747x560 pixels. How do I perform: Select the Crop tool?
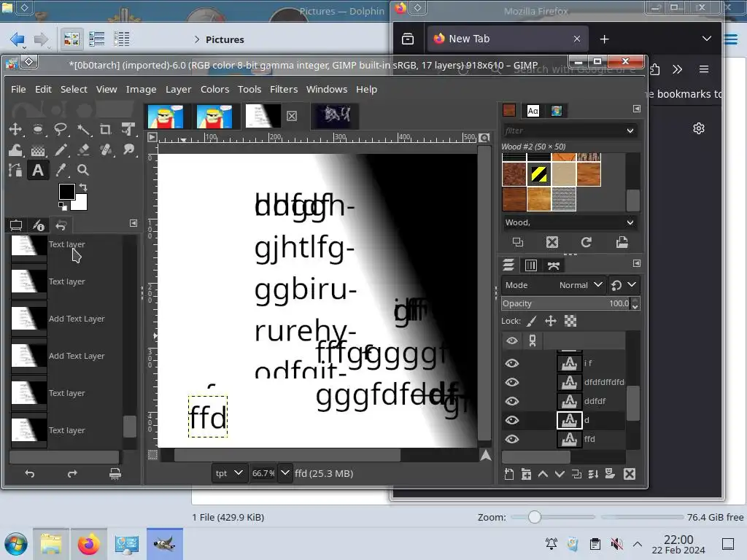(x=106, y=129)
